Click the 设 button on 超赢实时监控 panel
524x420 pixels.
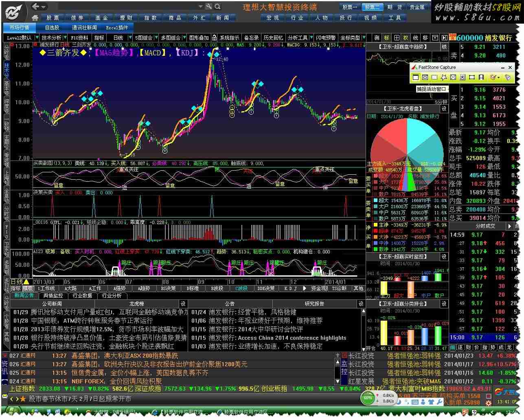444,257
